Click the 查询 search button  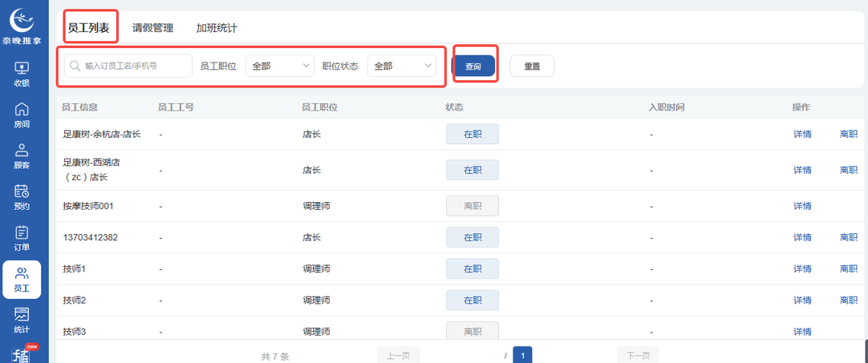point(473,66)
